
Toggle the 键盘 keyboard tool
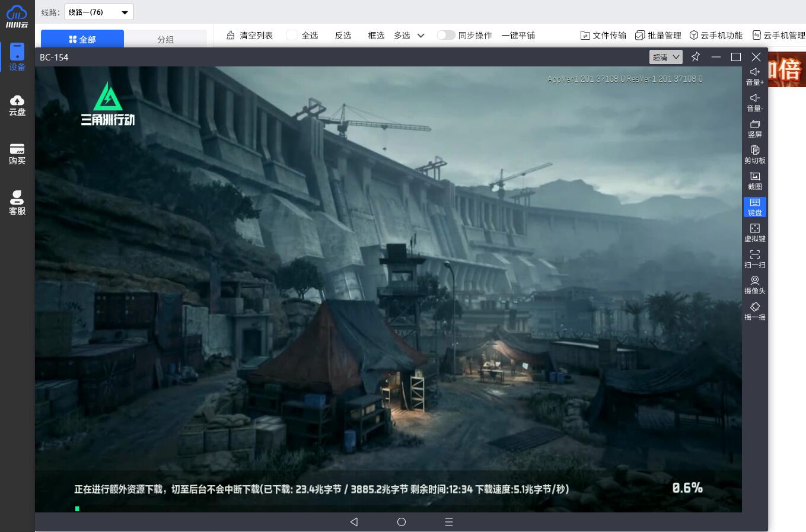pos(755,207)
